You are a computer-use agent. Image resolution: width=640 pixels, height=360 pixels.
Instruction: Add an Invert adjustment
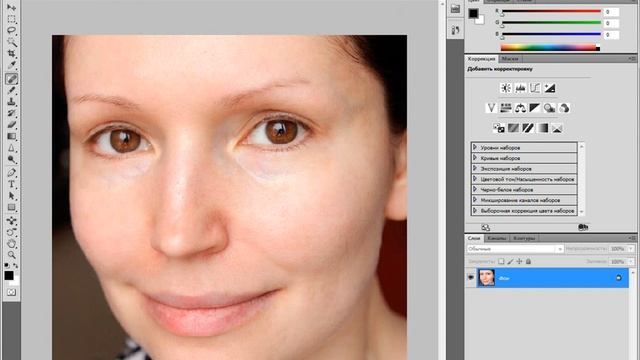[498, 128]
